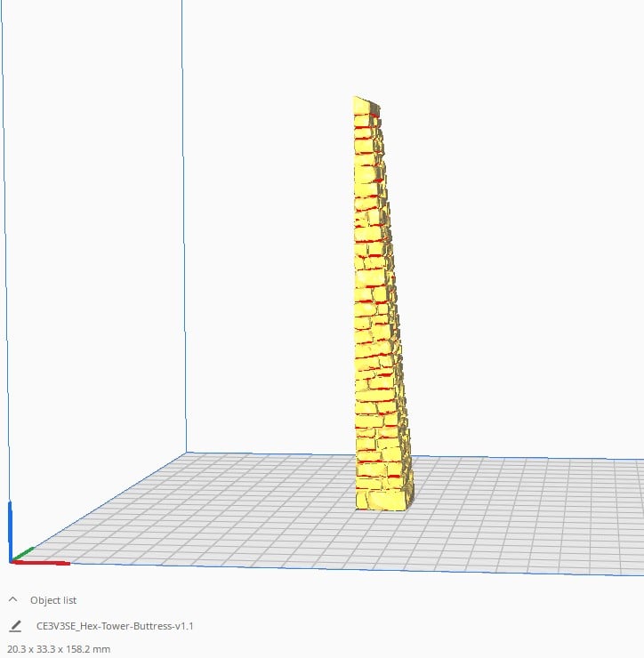Collapse the Object list chevron
Viewport: 644px width, 658px height.
[12, 599]
